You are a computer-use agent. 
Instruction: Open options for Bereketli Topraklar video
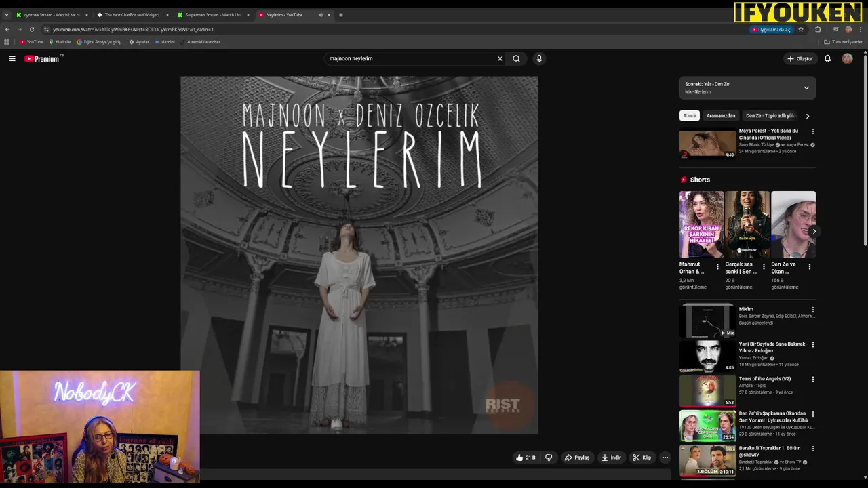coord(812,449)
